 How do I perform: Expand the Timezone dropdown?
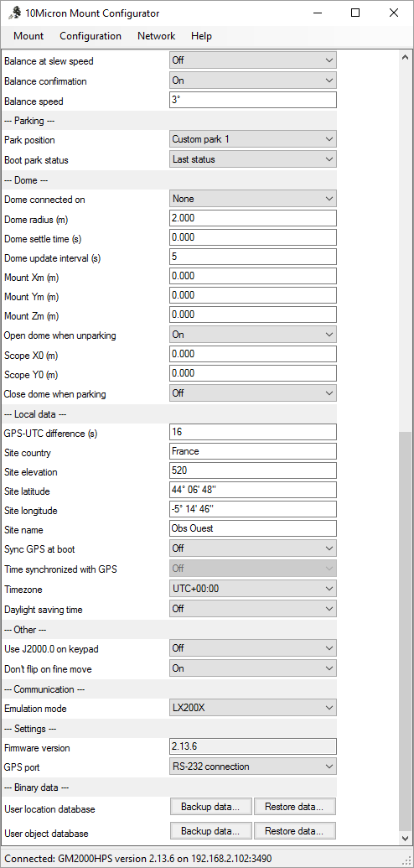click(x=253, y=589)
